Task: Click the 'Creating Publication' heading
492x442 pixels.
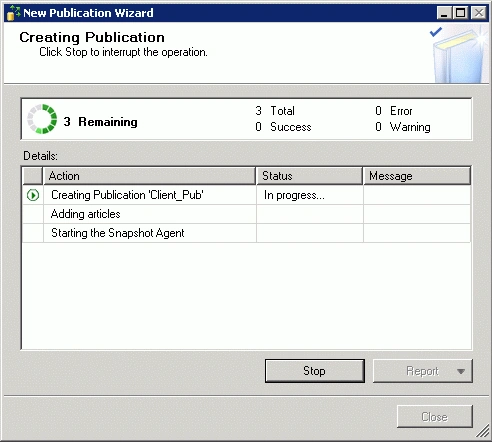Action: coord(92,37)
